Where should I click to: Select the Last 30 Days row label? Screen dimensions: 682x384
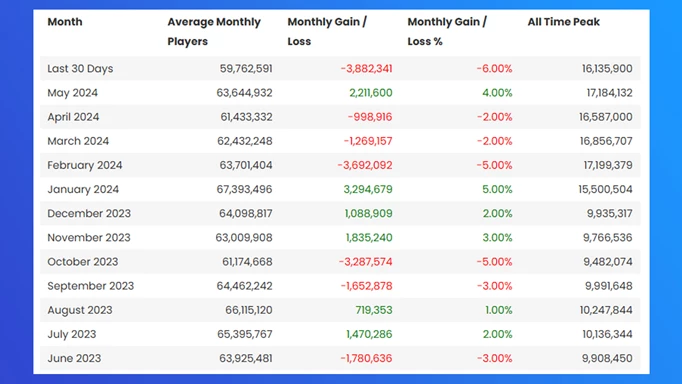pyautogui.click(x=80, y=69)
